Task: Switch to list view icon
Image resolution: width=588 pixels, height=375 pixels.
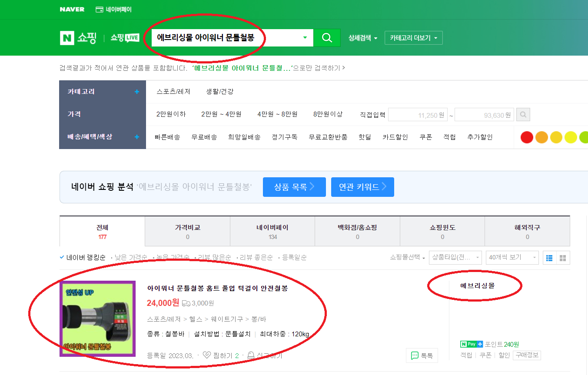Action: [549, 258]
